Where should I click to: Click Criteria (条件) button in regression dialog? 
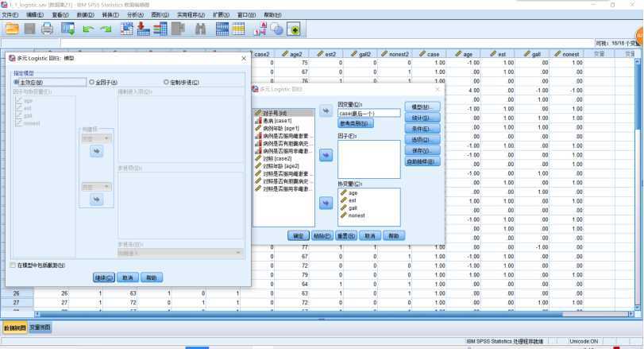(422, 129)
